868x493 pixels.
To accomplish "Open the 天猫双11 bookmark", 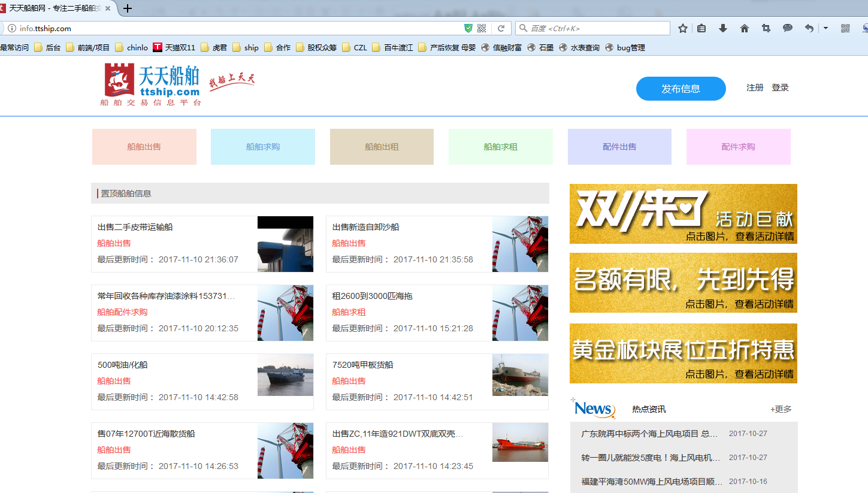I will (174, 47).
